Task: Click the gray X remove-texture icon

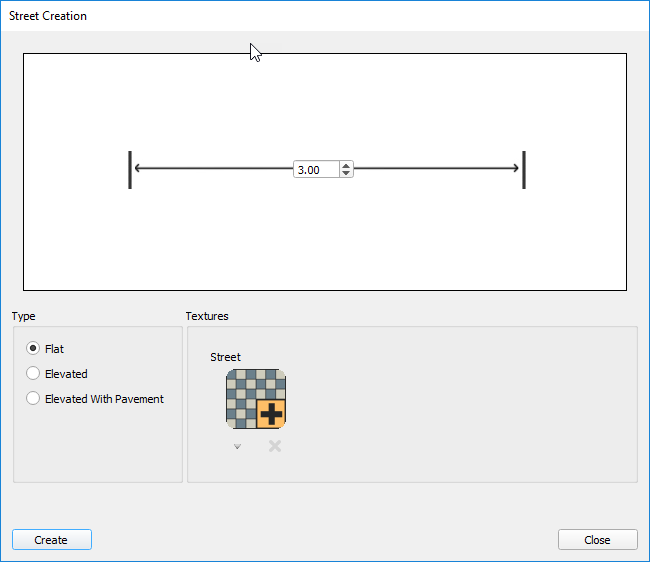Action: point(275,446)
